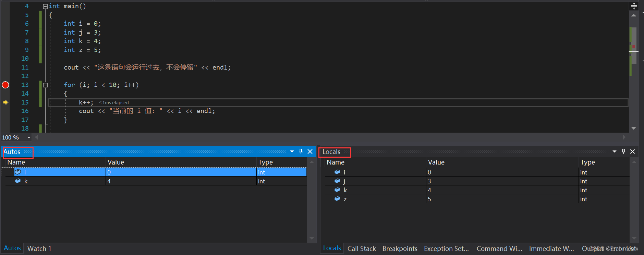Screen dimensions: 644x255
Task: Open the Exception Settings tab
Action: pos(446,248)
